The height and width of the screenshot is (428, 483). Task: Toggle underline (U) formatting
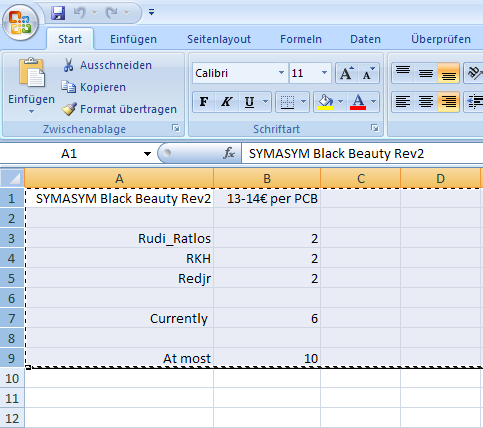(249, 102)
